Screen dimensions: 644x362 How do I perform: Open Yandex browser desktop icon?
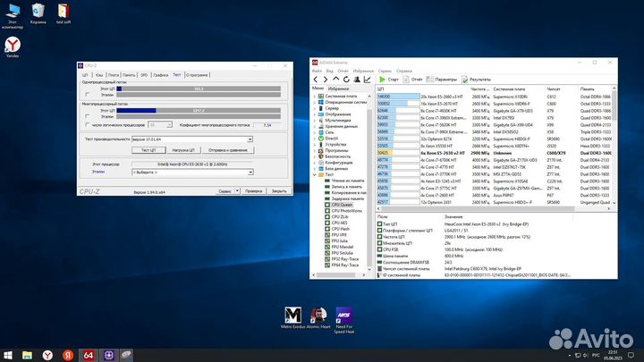pyautogui.click(x=13, y=46)
